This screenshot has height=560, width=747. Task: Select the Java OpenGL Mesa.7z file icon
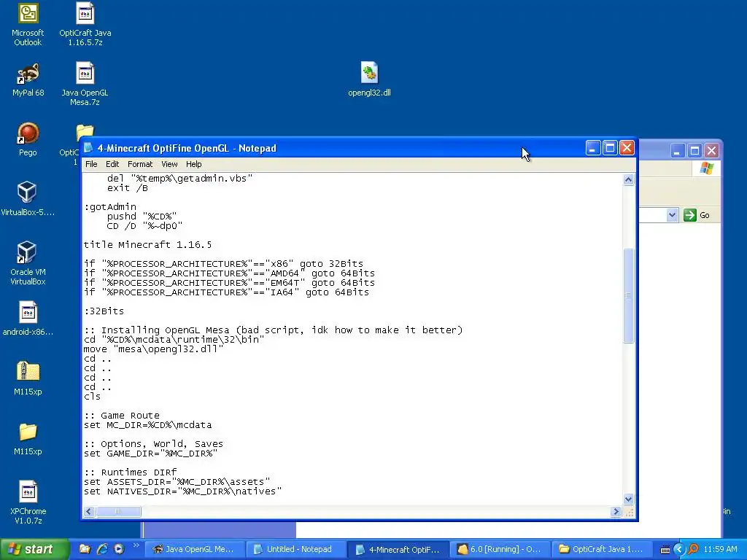pyautogui.click(x=85, y=84)
